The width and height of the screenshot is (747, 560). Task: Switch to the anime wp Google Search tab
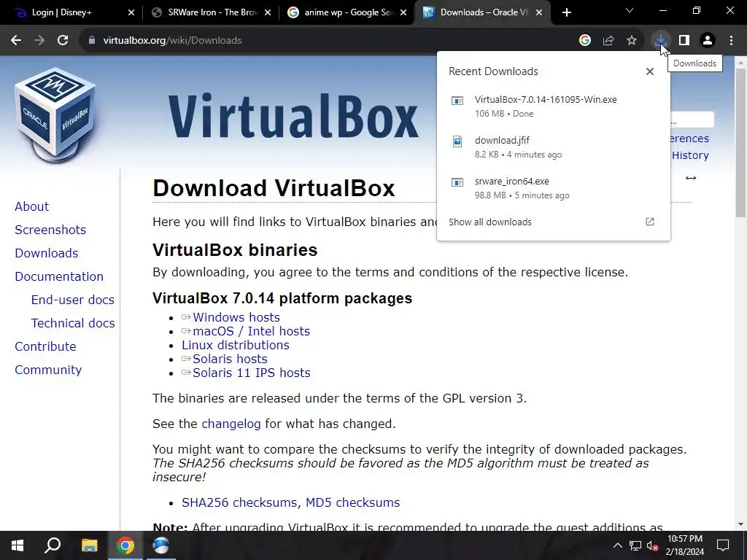tap(348, 12)
